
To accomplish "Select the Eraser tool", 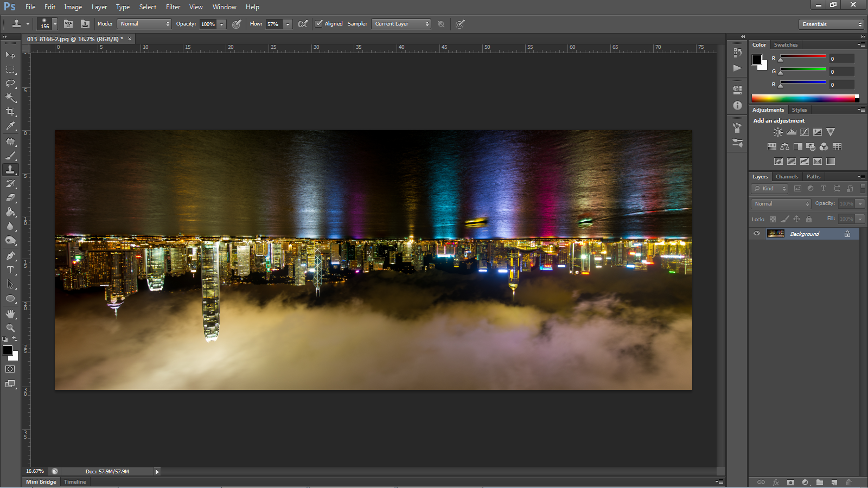I will click(x=10, y=198).
